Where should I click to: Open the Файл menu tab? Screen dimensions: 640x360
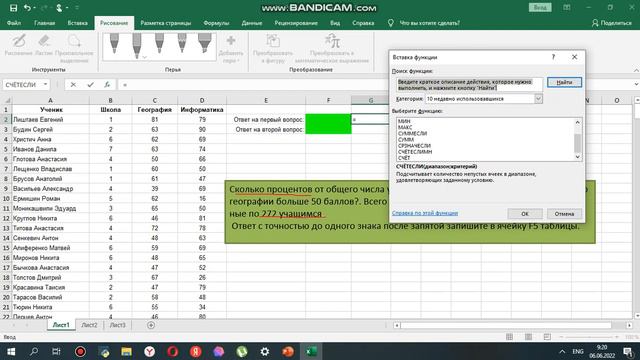click(14, 23)
